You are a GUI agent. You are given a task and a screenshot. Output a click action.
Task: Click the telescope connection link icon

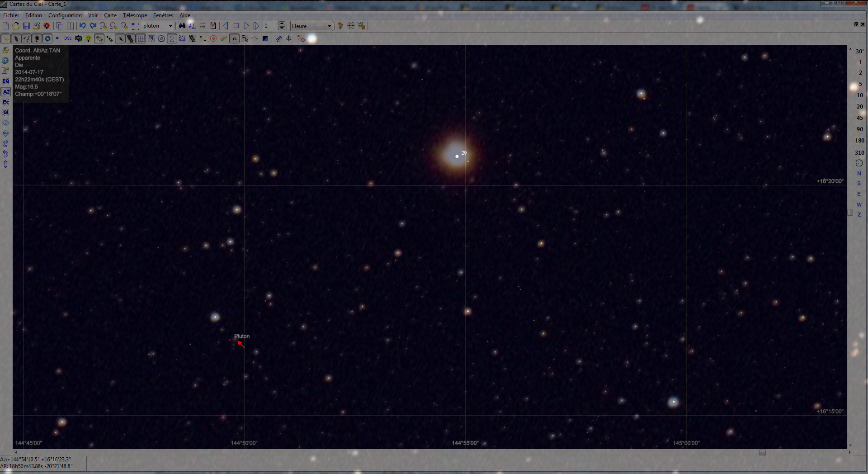[x=279, y=38]
